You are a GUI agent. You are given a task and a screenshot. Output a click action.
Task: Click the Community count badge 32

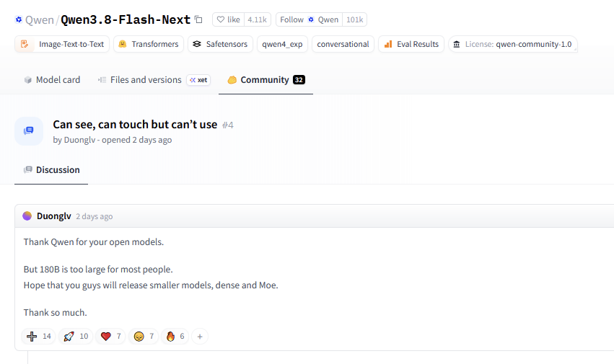(x=299, y=80)
